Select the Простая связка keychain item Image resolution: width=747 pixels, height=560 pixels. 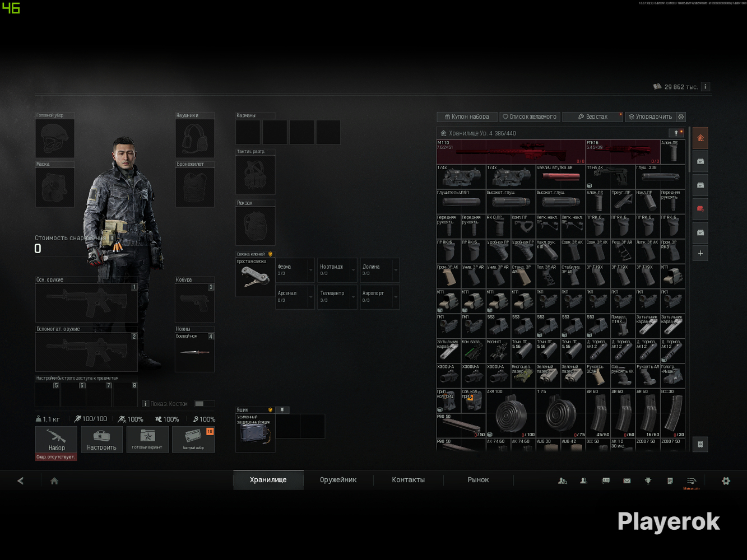point(255,277)
